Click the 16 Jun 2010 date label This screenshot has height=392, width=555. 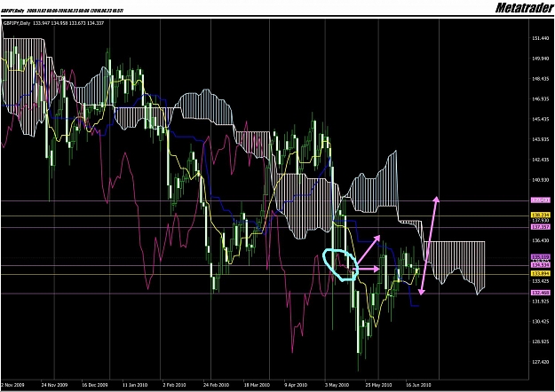419,385
